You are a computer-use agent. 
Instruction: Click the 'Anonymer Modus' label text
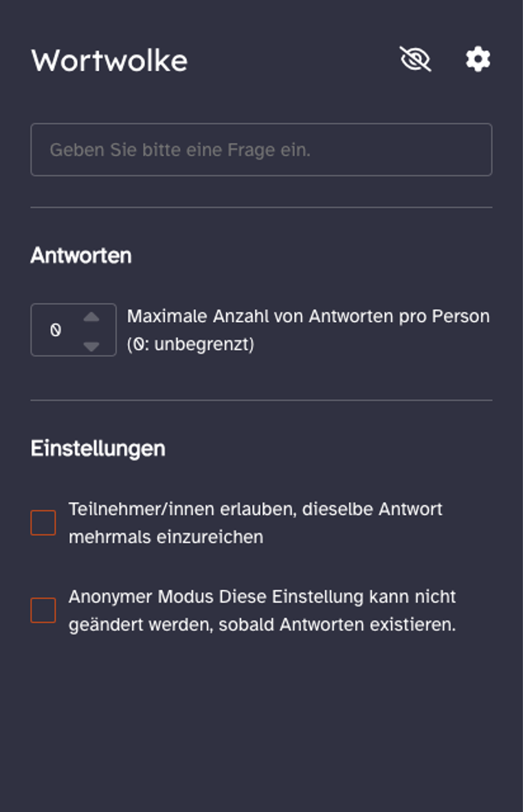[142, 596]
